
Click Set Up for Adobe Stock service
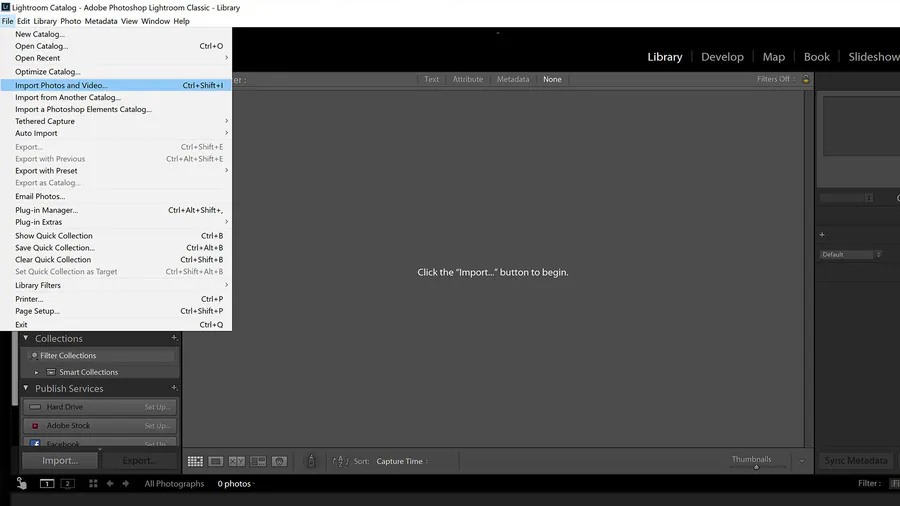pyautogui.click(x=157, y=426)
